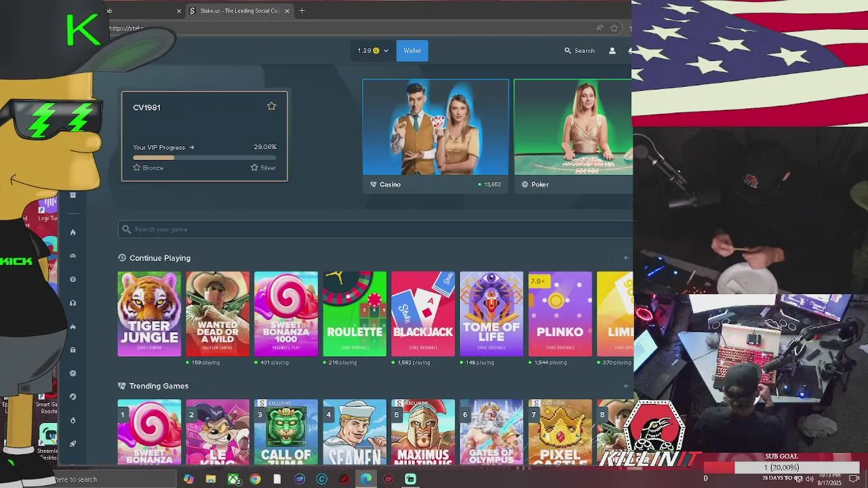Click the 159 playing count text
This screenshot has width=868, height=488.
point(205,363)
